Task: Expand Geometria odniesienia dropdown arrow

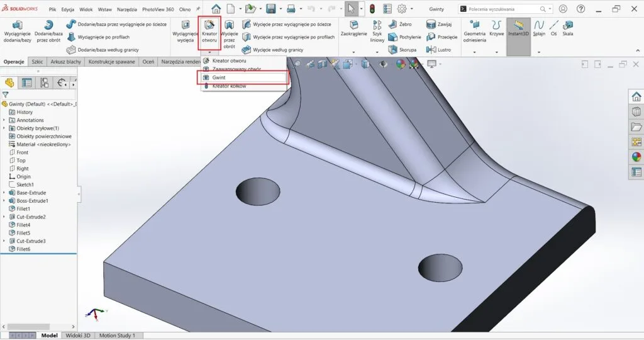Action: (474, 52)
